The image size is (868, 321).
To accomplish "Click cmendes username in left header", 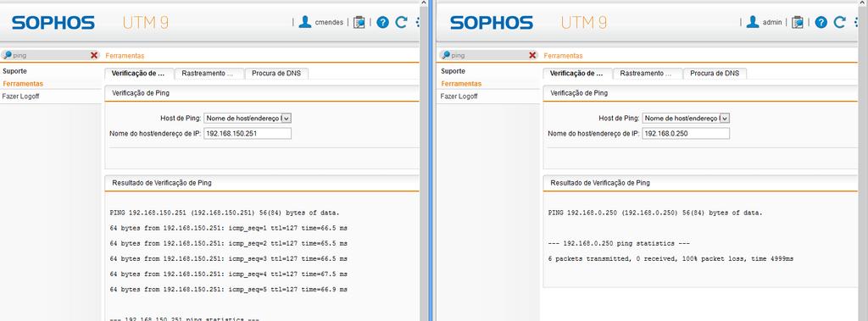I will point(329,23).
